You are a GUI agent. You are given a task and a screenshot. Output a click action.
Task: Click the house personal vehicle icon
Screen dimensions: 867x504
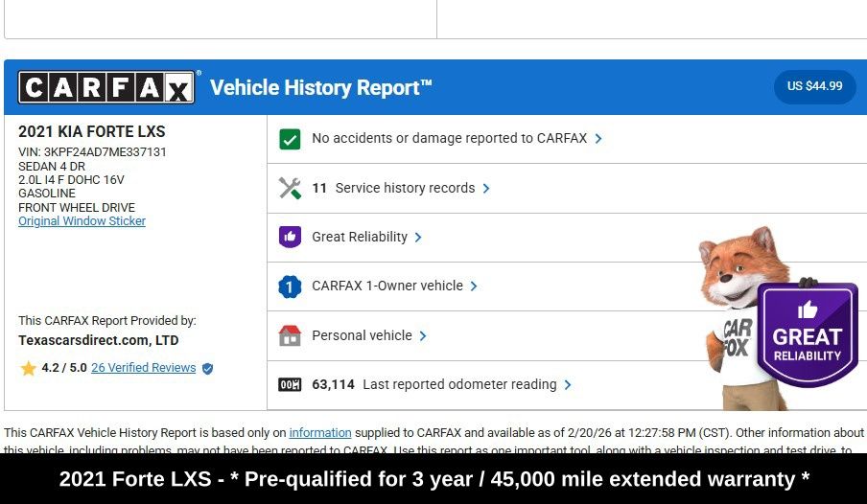pos(290,336)
